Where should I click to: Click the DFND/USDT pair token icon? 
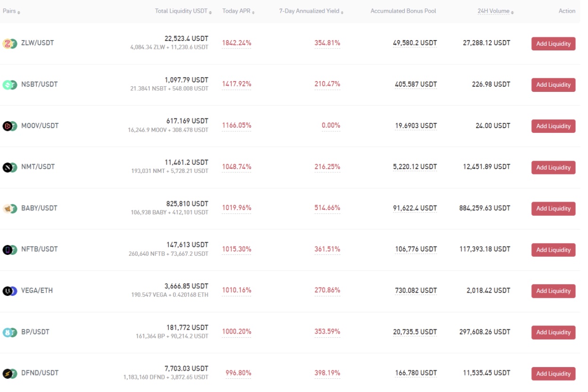click(x=10, y=373)
